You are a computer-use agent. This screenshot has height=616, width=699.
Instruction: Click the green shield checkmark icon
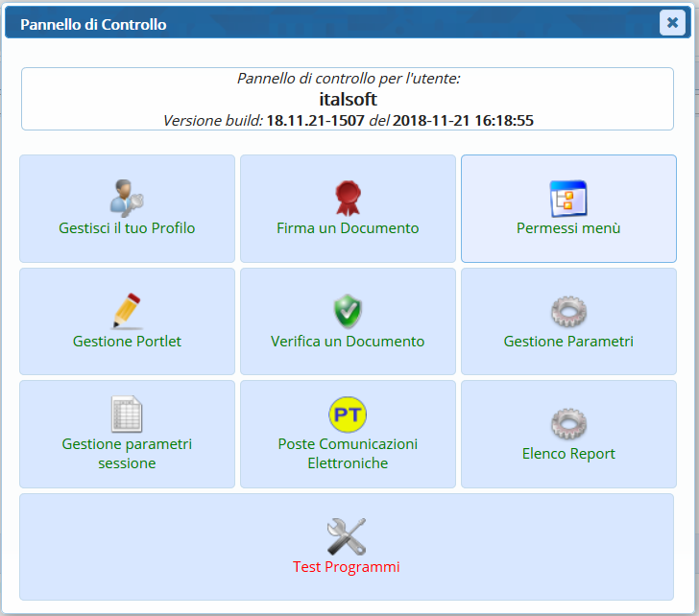(x=348, y=312)
